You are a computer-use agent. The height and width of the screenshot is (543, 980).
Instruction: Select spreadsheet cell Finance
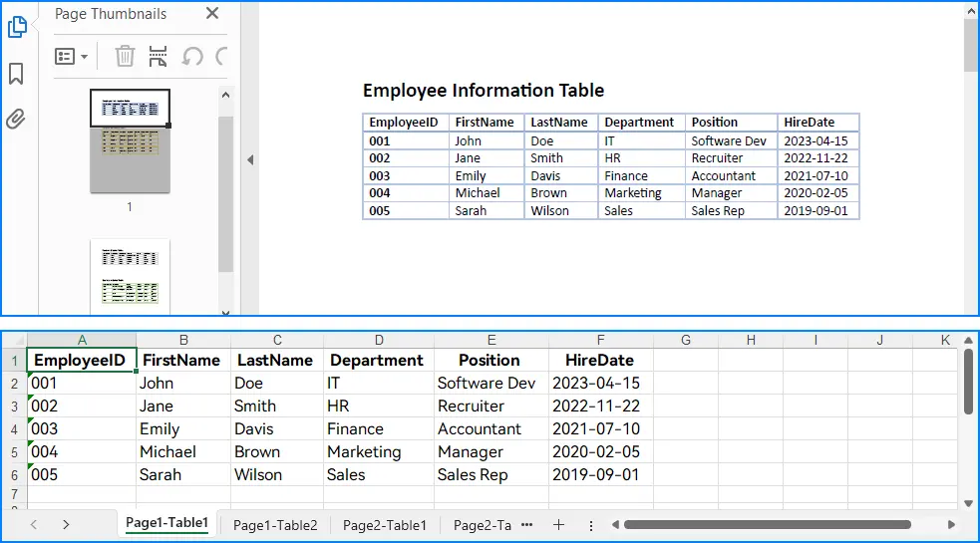379,429
